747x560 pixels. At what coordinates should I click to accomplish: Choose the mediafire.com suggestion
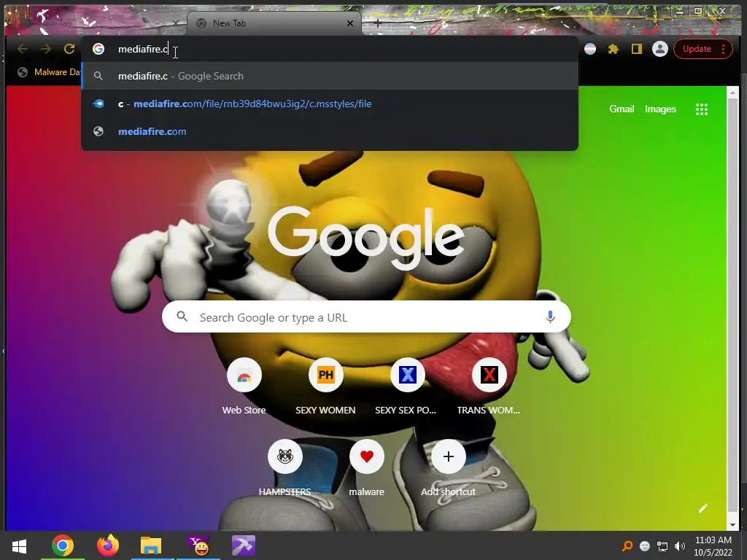coord(330,131)
